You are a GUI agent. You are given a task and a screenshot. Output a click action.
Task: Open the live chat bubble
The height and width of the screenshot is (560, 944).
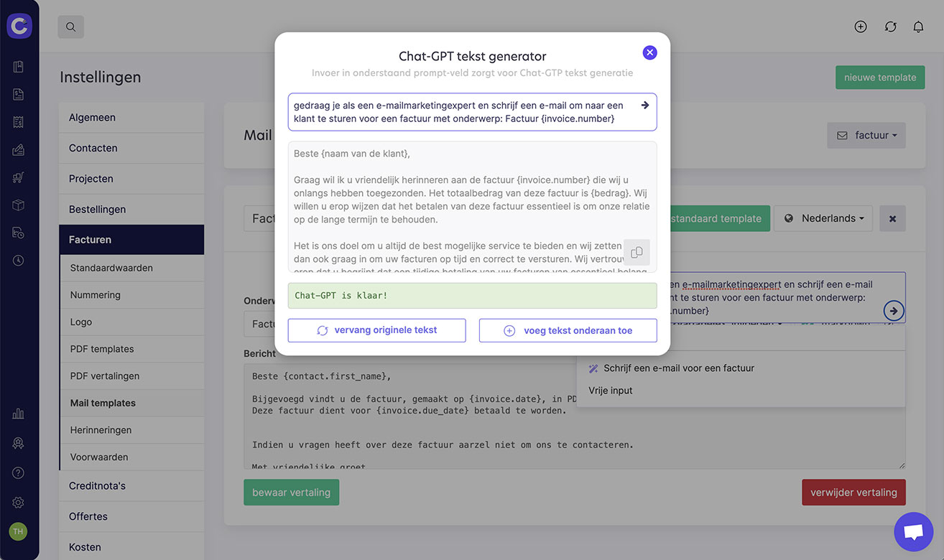pyautogui.click(x=913, y=532)
